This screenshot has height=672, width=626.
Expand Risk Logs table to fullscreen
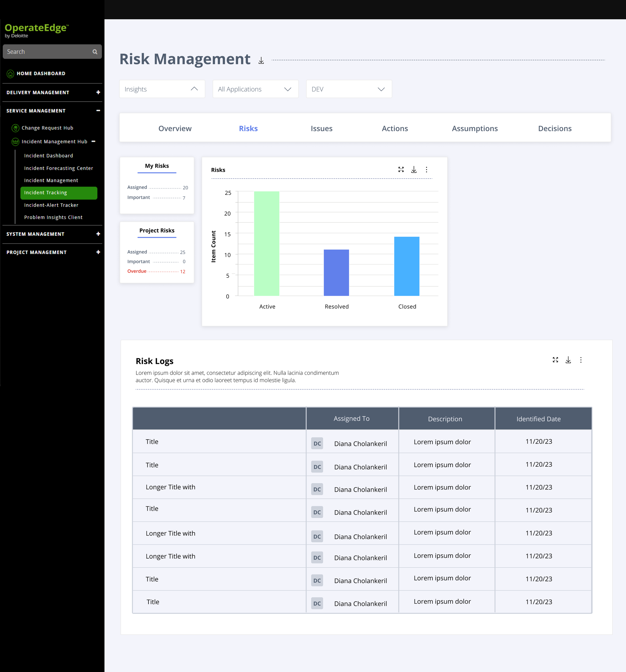click(555, 360)
